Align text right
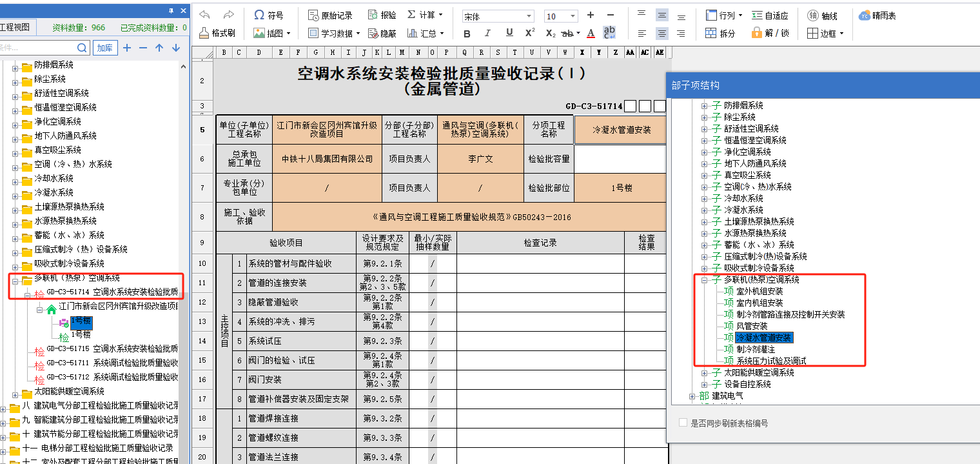The height and width of the screenshot is (464, 980). tap(681, 33)
